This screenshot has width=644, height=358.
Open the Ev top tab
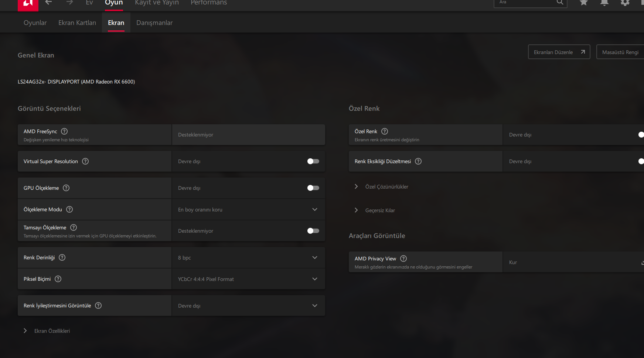click(x=89, y=3)
